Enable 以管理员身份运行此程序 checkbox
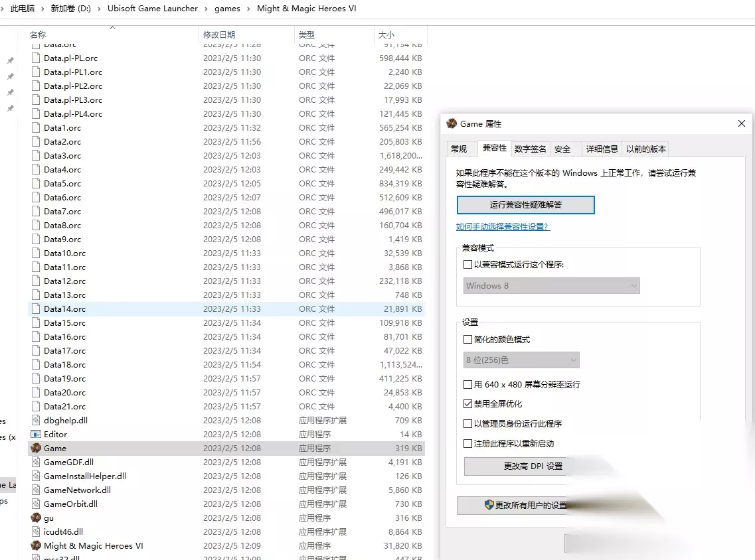The height and width of the screenshot is (560, 755). coord(467,423)
